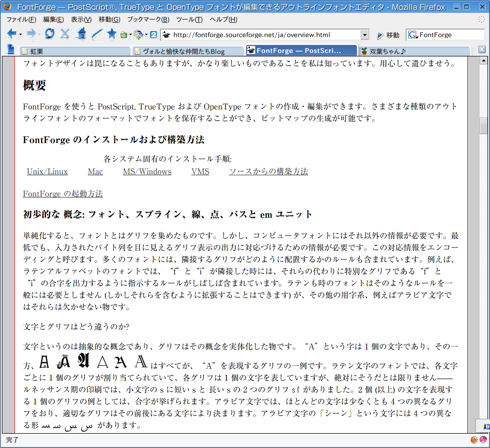Click the blue pen toolbar icon

tap(97, 34)
